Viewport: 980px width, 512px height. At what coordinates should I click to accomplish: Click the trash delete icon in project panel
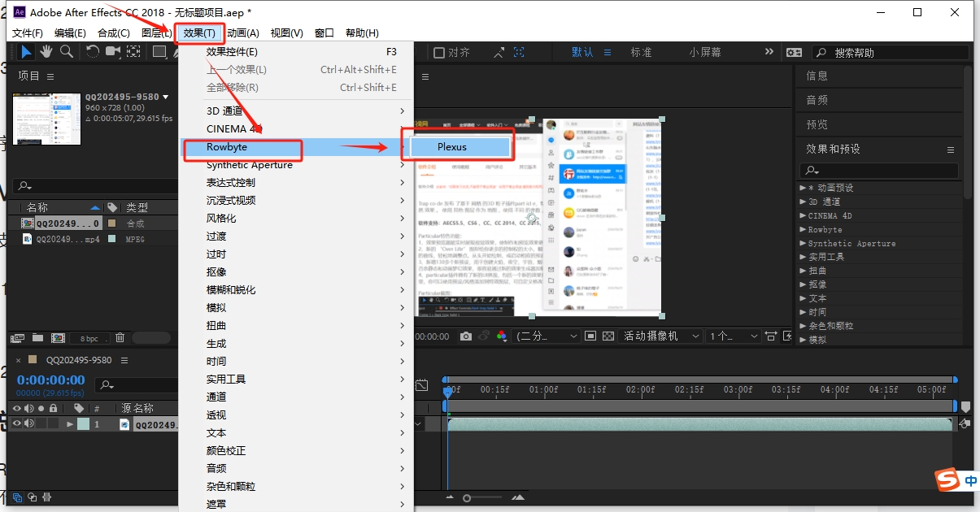[120, 337]
